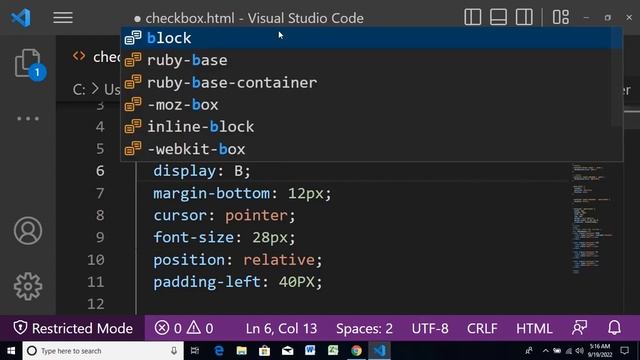The width and height of the screenshot is (640, 360).
Task: Click the VS Code taskbar icon
Action: click(x=380, y=351)
